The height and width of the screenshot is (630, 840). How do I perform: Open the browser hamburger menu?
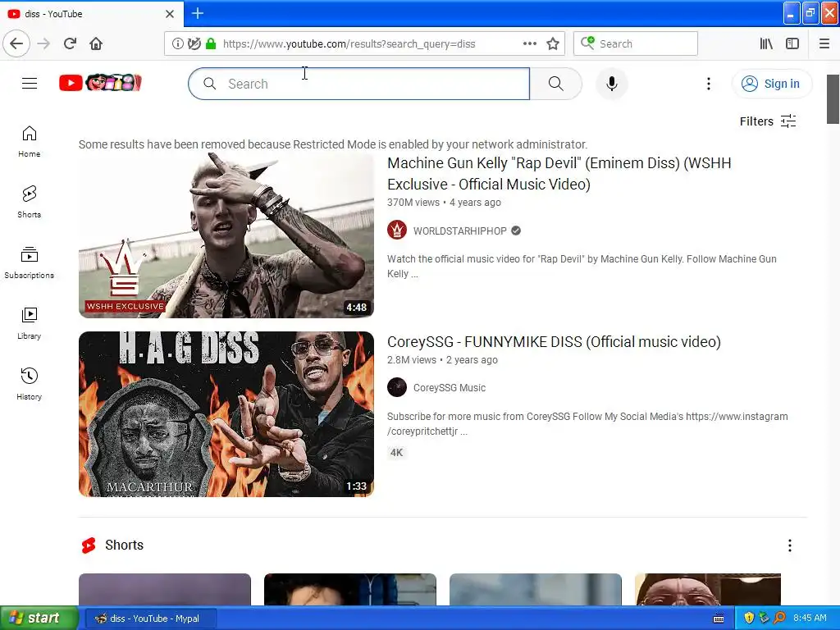point(824,44)
